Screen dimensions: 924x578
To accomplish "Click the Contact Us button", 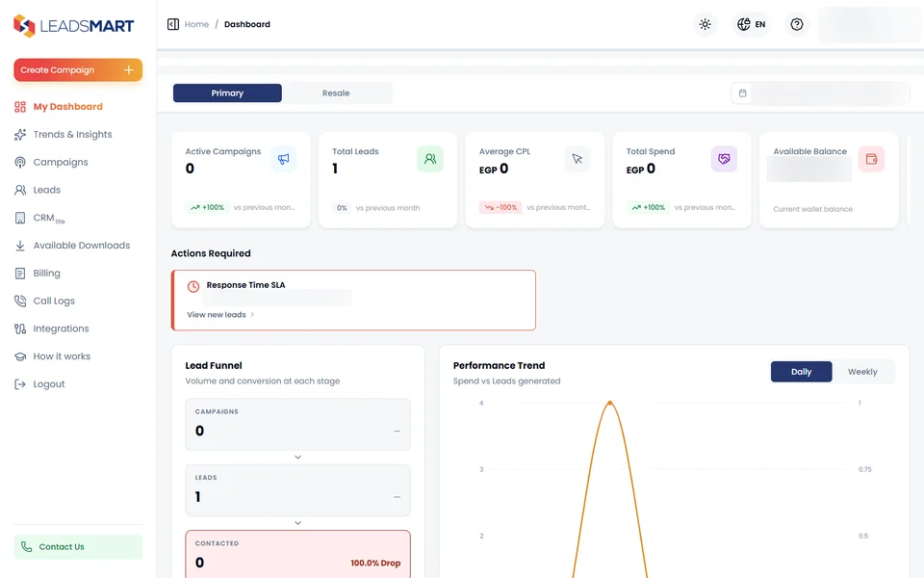I will (x=78, y=547).
